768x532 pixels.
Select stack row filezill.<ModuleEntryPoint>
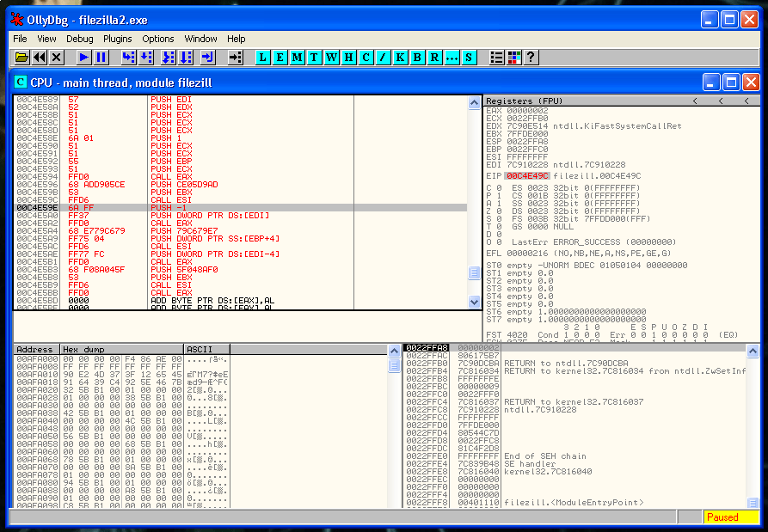click(x=575, y=503)
